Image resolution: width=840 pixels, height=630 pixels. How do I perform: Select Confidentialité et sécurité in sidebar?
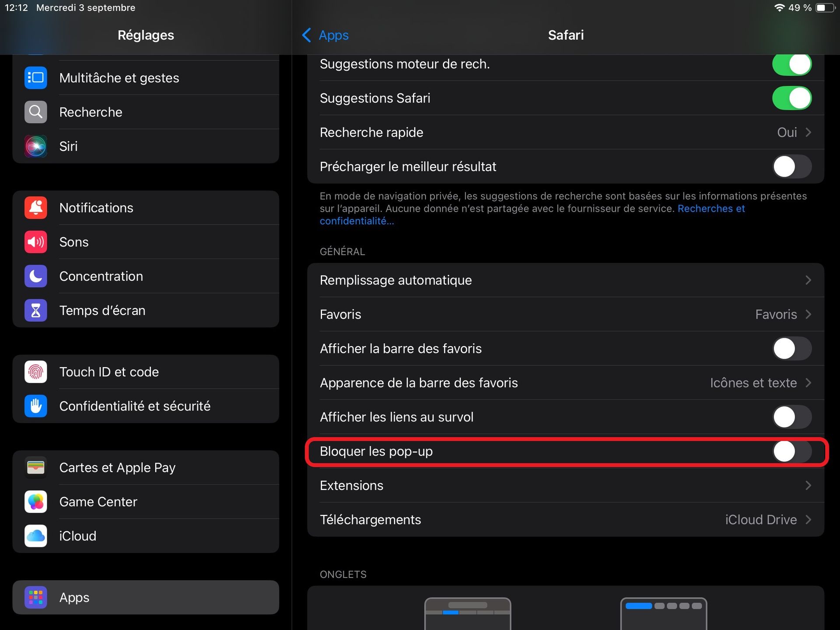point(146,406)
